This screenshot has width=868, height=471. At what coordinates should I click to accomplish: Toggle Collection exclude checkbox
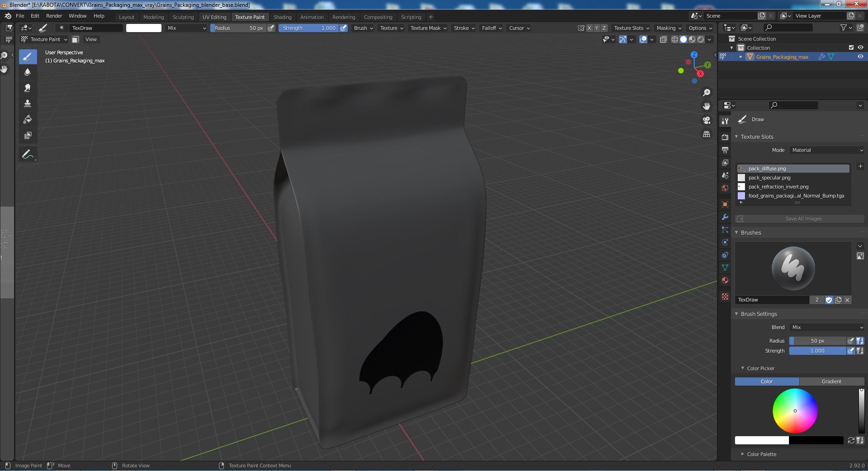[851, 47]
